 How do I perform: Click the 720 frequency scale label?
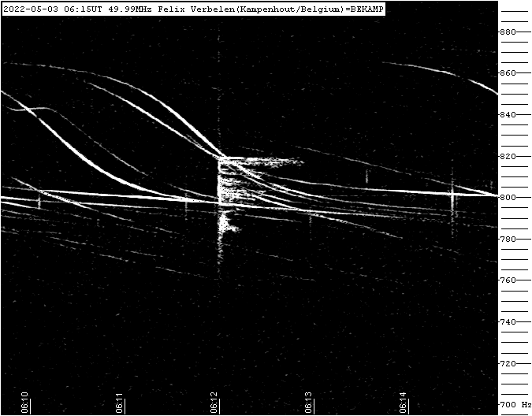[x=508, y=363]
